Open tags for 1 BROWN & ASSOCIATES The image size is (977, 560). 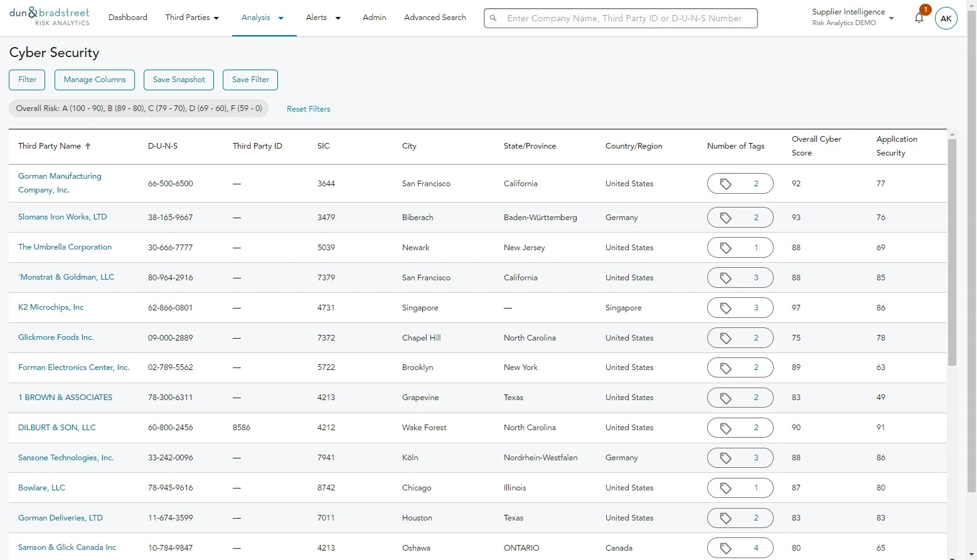pos(740,398)
